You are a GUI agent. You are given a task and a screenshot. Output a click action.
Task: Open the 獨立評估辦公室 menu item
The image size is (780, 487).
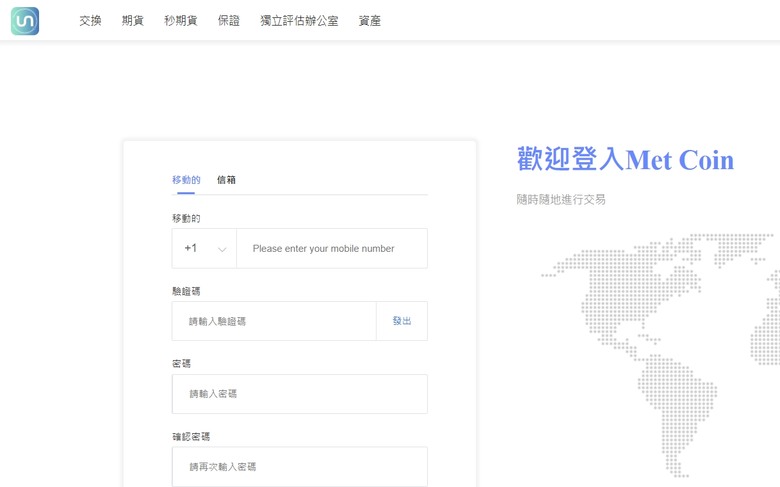coord(299,21)
